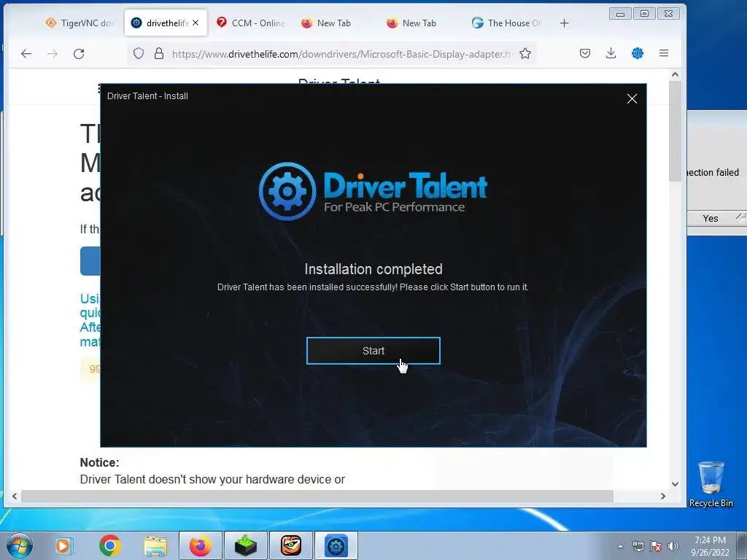Open the second New Tab
This screenshot has height=560, width=747.
tap(411, 23)
